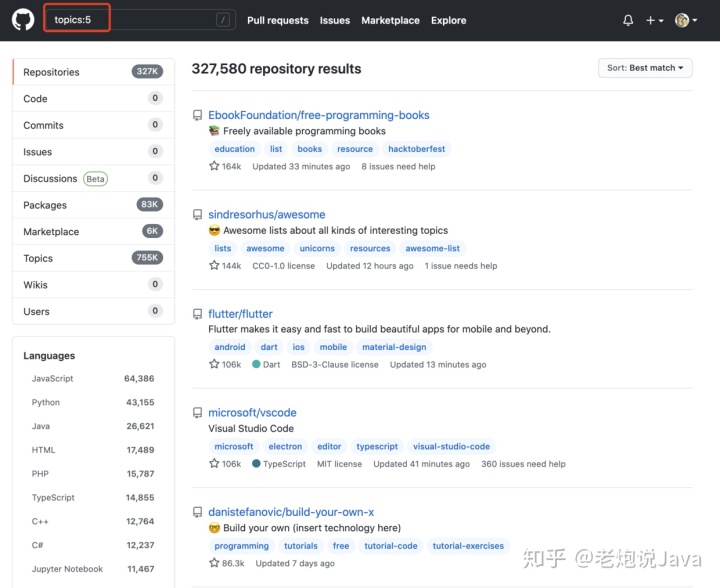Viewport: 720px width, 588px height.
Task: Open Sort: Best match dropdown
Action: [x=645, y=68]
